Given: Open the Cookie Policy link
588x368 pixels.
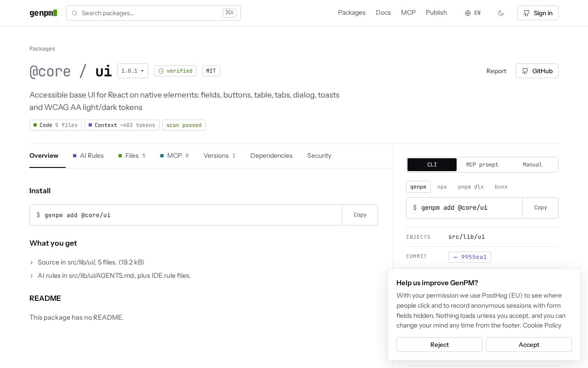Looking at the screenshot, I should (542, 325).
